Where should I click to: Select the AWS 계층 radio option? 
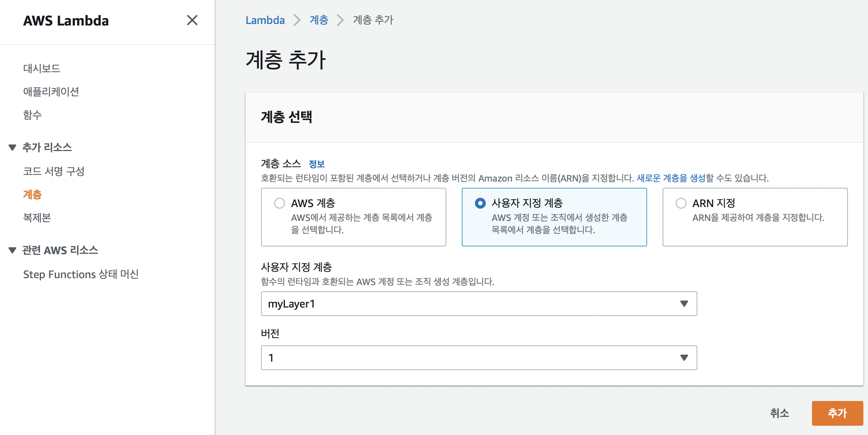280,203
